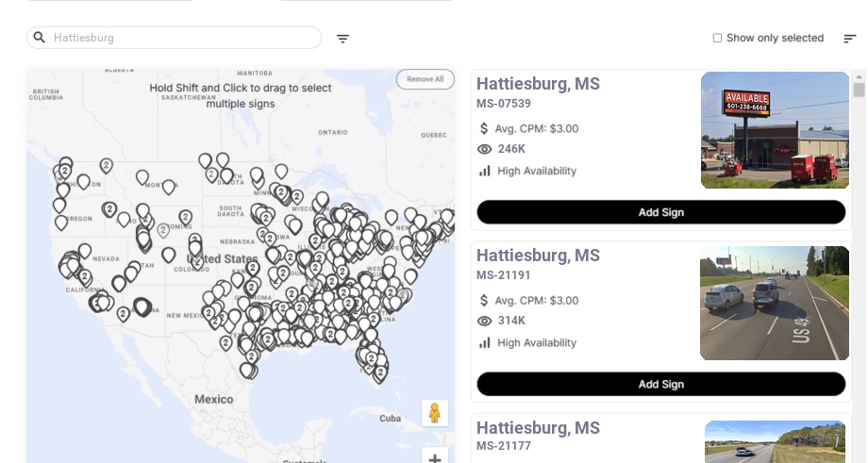The width and height of the screenshot is (868, 463).
Task: Open the MS-07539 billboard photo thumbnail
Action: pyautogui.click(x=775, y=130)
